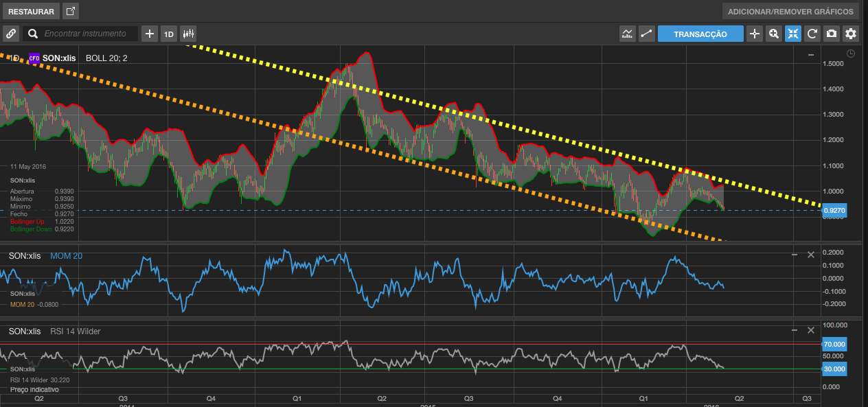Viewport: 868px width, 407px height.
Task: Click the zoom-in magnifier icon
Action: click(x=774, y=34)
